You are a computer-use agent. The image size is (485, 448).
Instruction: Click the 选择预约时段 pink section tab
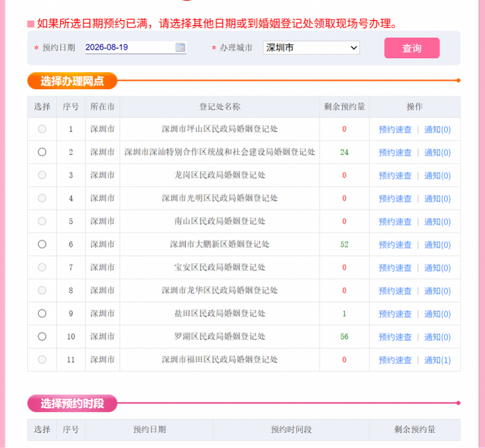pyautogui.click(x=72, y=404)
